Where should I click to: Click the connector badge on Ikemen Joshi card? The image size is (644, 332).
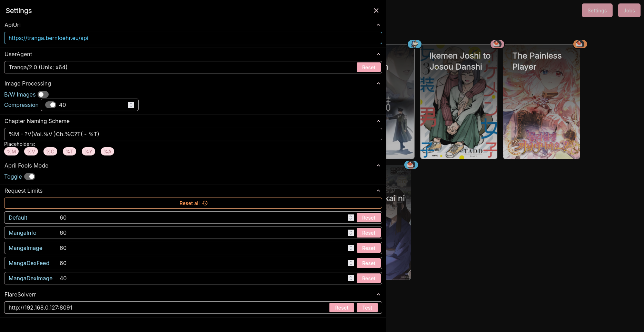pos(497,44)
